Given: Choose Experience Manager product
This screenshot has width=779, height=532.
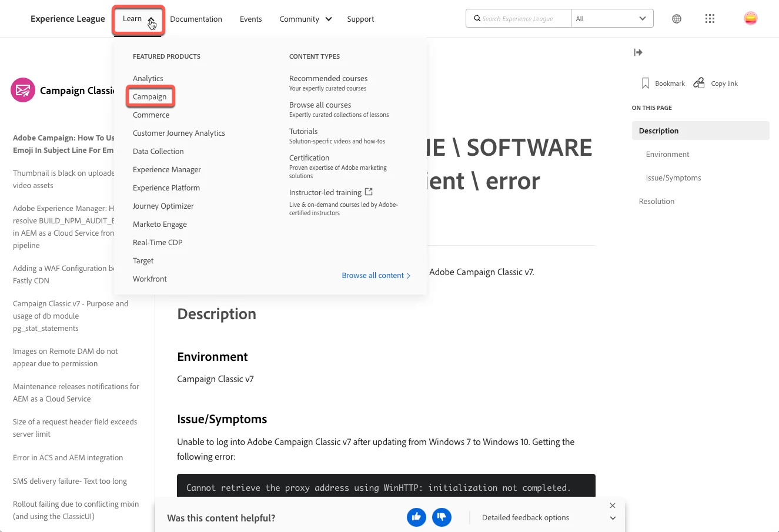Looking at the screenshot, I should click(x=167, y=169).
